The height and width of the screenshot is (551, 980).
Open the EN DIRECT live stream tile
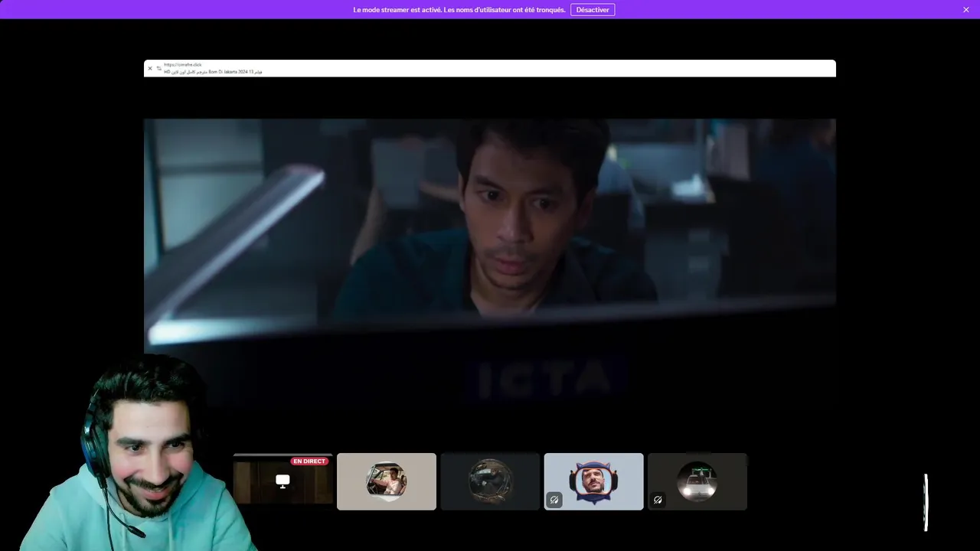click(x=283, y=481)
